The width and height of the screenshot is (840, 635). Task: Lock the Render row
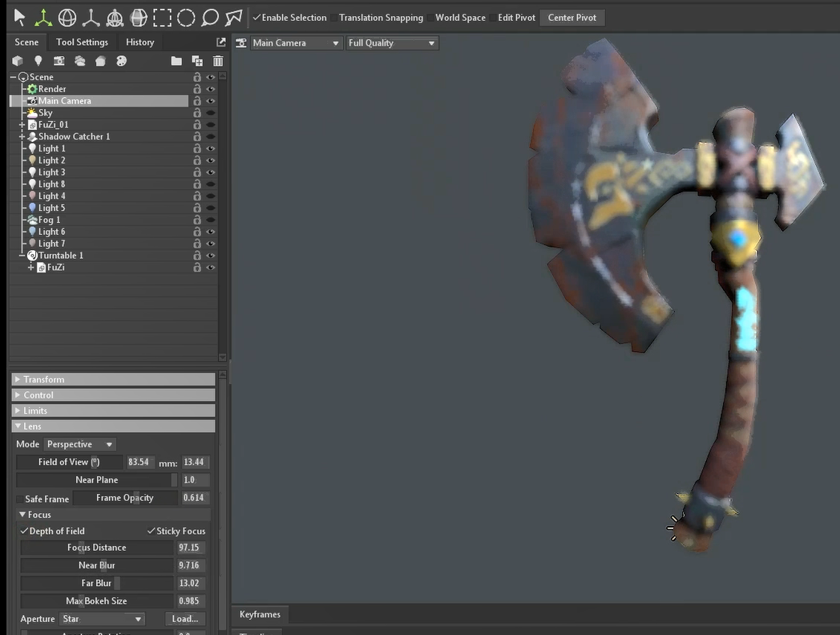(197, 89)
